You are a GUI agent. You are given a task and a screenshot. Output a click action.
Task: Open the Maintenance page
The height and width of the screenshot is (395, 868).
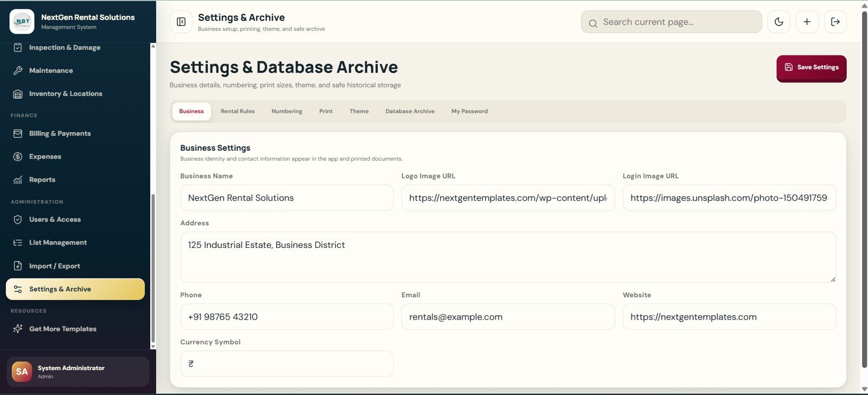75,71
